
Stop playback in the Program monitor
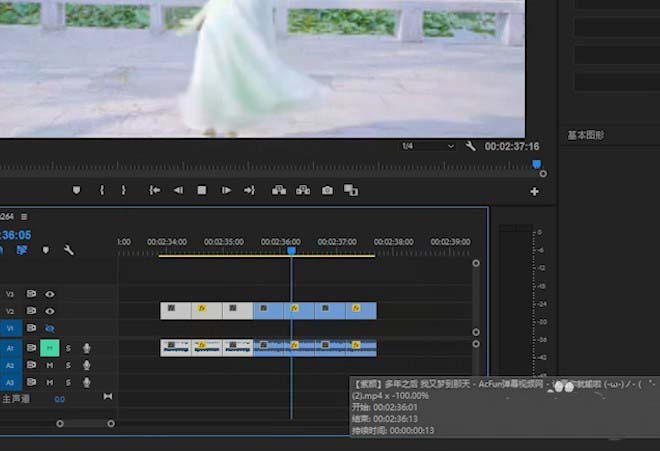pyautogui.click(x=202, y=190)
